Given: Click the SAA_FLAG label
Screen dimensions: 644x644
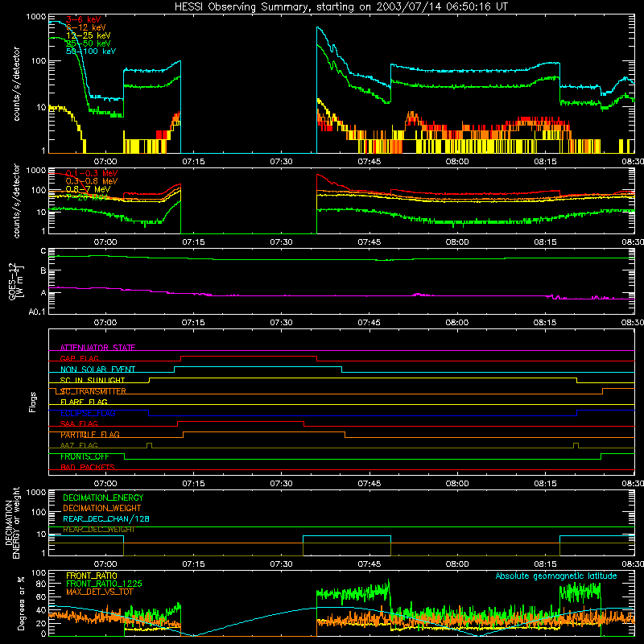Looking at the screenshot, I should 79,424.
